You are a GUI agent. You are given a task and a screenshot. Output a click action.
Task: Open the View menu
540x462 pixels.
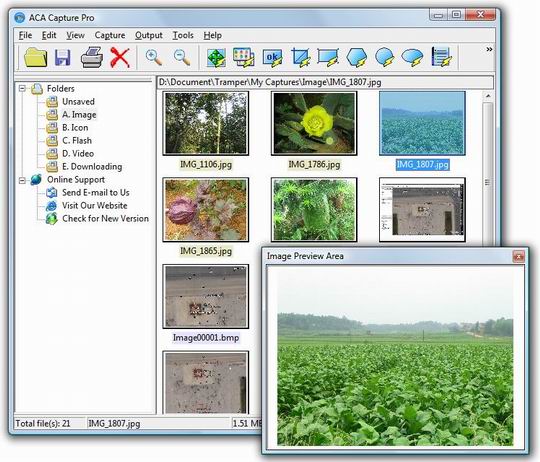[x=75, y=35]
